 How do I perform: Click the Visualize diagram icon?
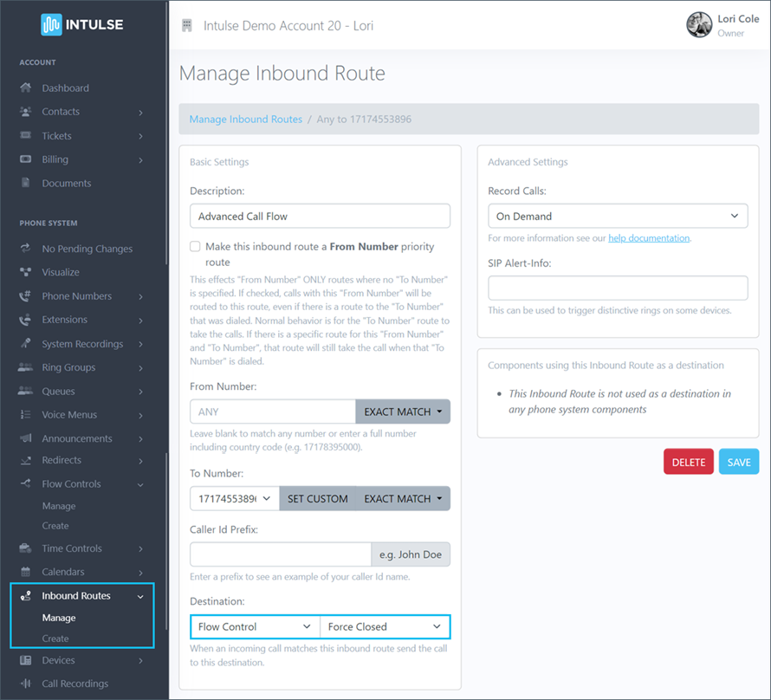pos(26,272)
